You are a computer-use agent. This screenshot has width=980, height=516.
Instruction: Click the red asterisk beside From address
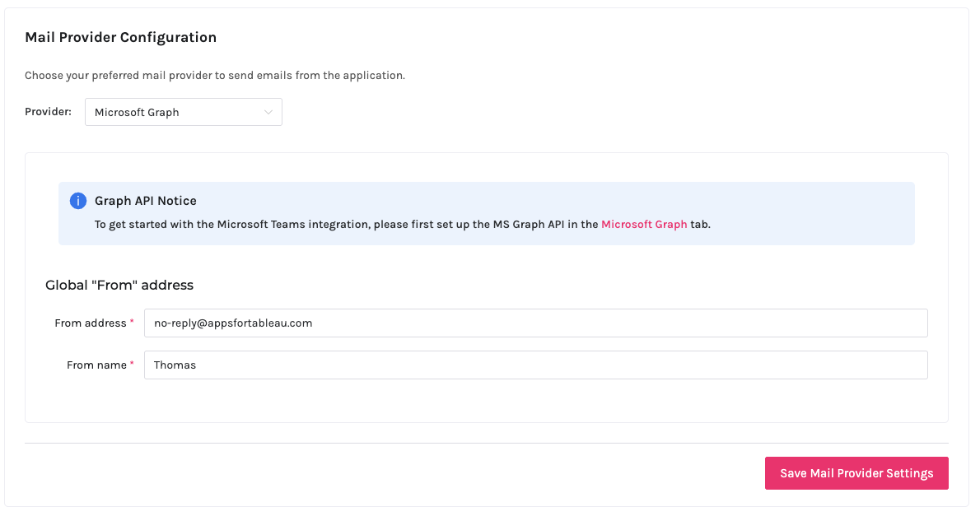click(x=132, y=323)
